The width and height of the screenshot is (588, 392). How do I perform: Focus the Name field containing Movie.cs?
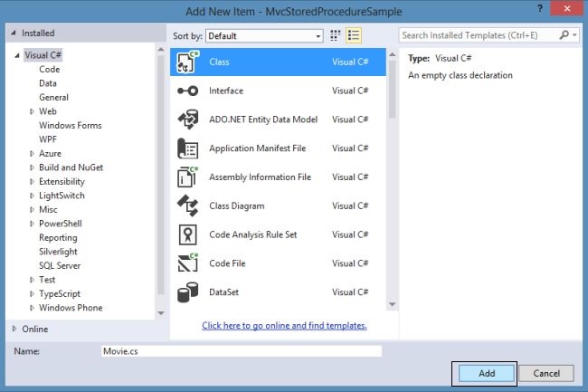click(x=242, y=351)
